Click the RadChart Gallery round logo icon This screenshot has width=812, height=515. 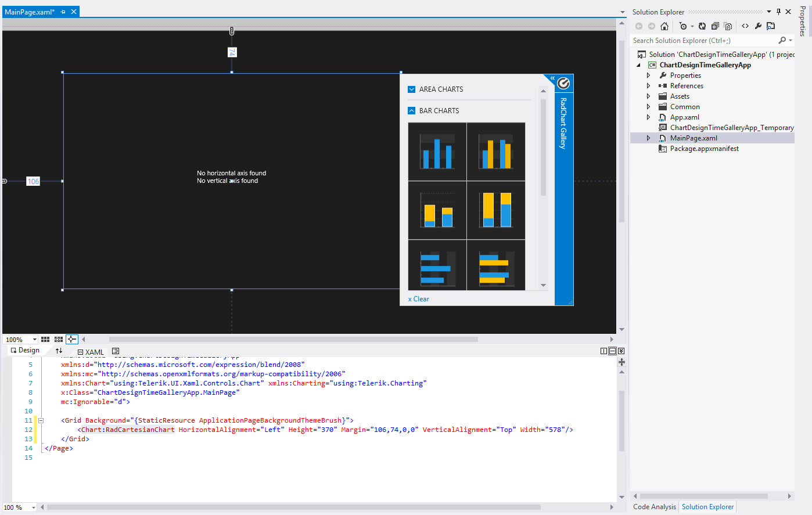[x=563, y=84]
